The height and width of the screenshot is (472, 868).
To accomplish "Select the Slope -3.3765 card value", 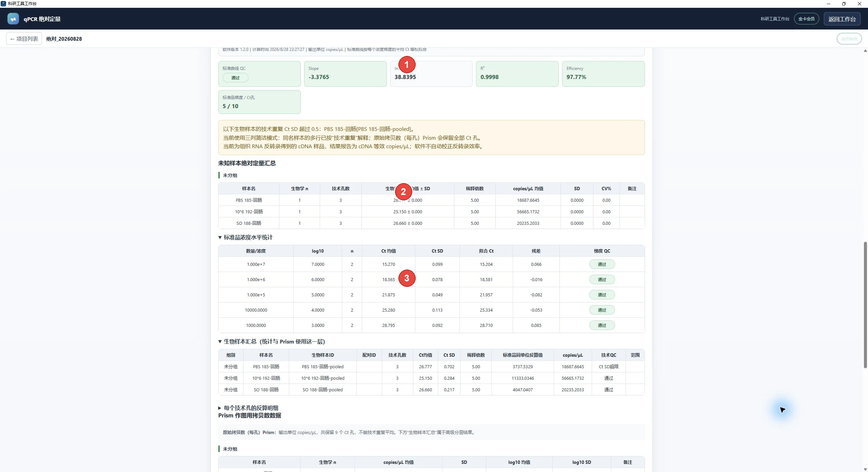I will [319, 77].
